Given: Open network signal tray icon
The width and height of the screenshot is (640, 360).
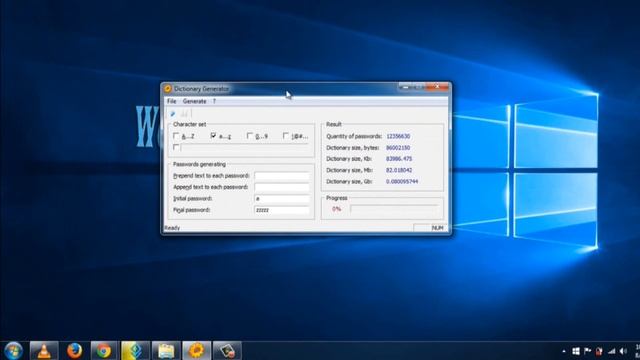Looking at the screenshot, I should coord(611,351).
